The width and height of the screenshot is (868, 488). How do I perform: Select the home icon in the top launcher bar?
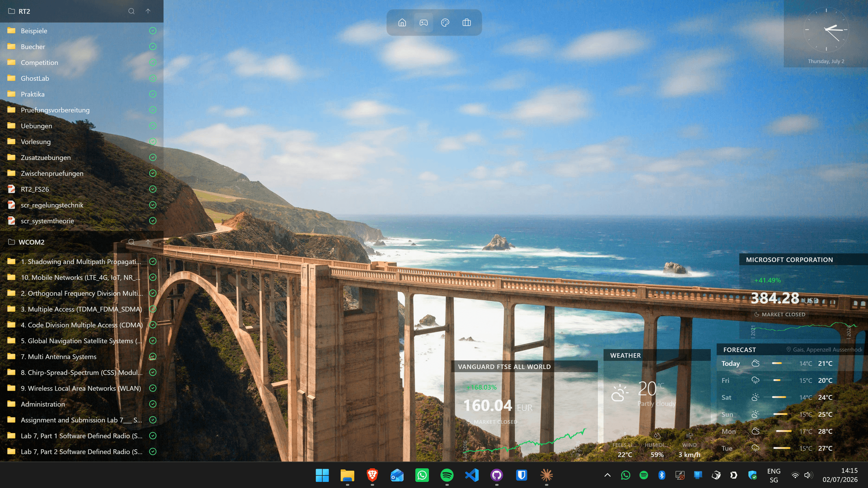(x=402, y=23)
